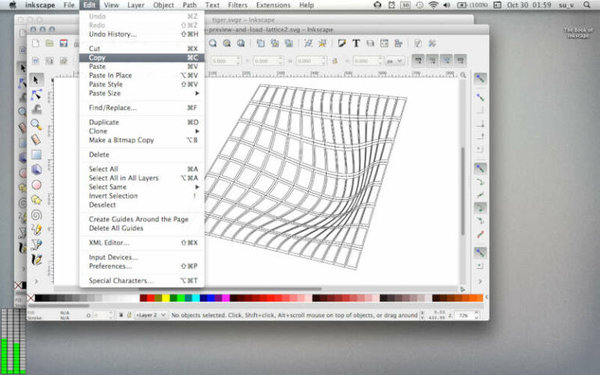Toggle the layer visibility icon in status bar
Image resolution: width=600 pixels, height=375 pixels.
[121, 315]
